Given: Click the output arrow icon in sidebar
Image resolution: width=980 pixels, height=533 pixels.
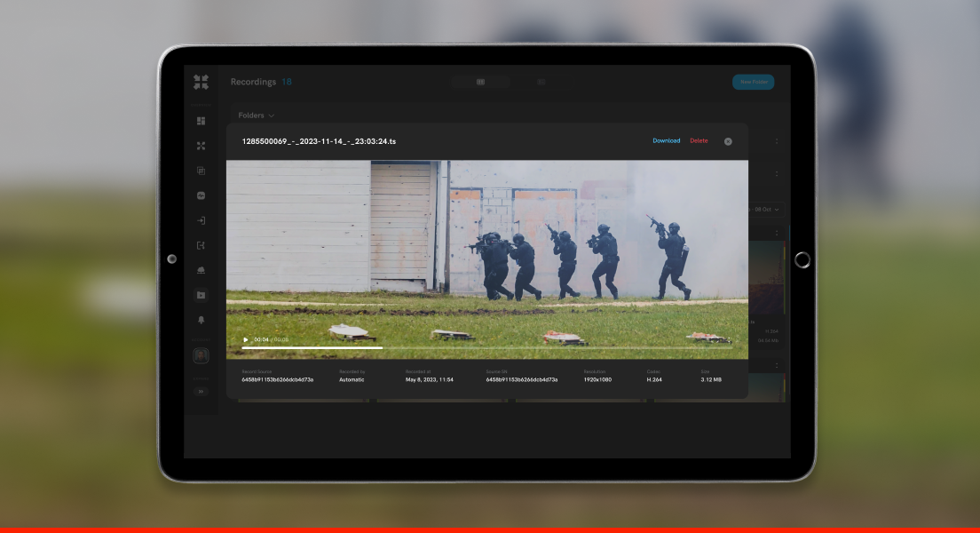Looking at the screenshot, I should pyautogui.click(x=201, y=245).
